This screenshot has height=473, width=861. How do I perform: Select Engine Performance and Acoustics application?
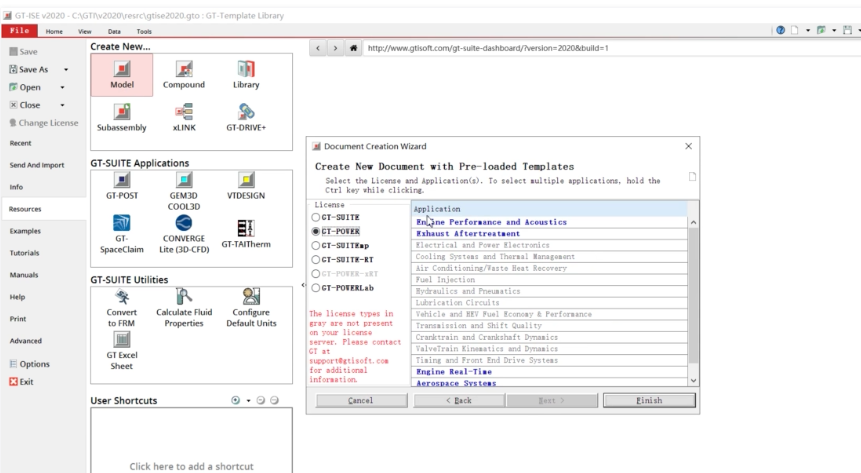click(549, 222)
